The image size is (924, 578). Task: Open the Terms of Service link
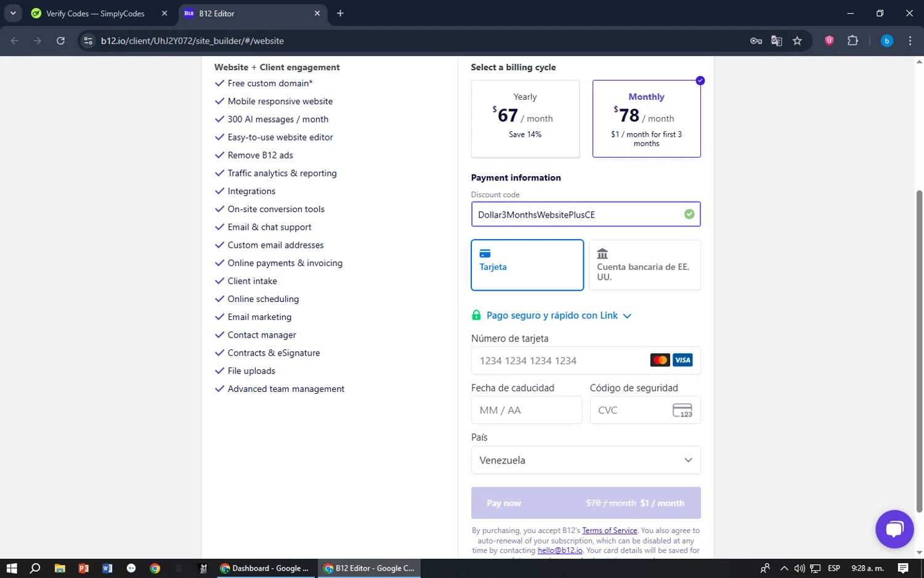point(609,531)
